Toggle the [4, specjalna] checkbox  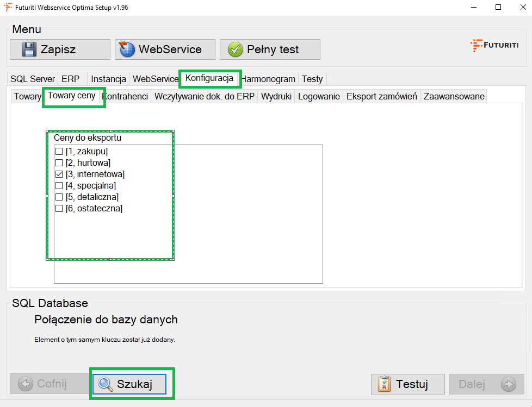click(59, 186)
